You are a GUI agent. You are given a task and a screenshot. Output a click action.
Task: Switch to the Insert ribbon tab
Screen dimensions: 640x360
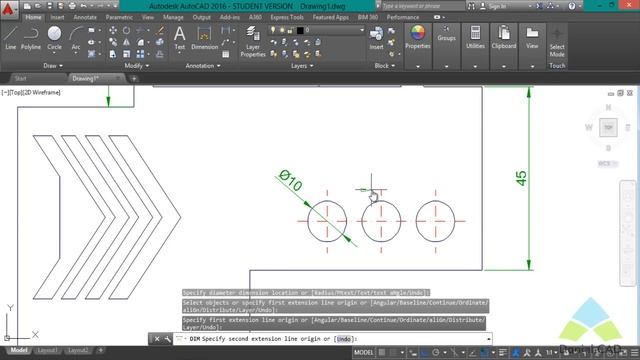point(57,18)
